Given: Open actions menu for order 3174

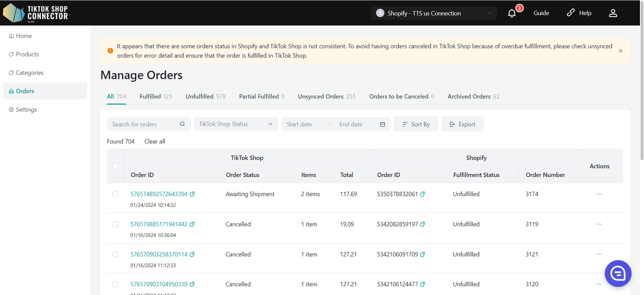Looking at the screenshot, I should 599,194.
